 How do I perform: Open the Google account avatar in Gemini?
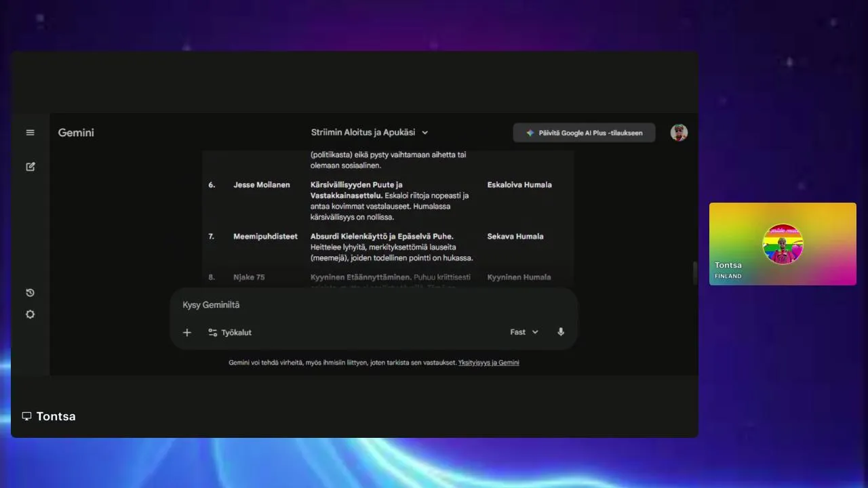click(x=679, y=133)
